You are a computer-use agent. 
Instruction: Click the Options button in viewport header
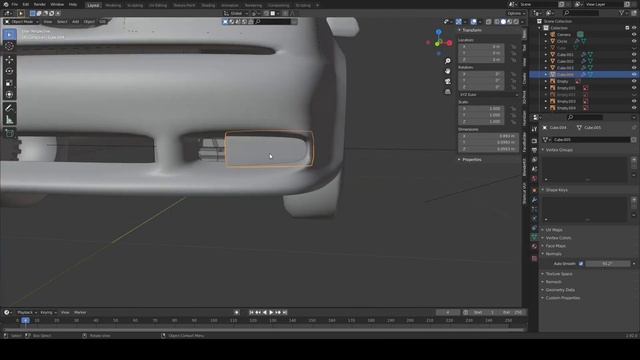(515, 13)
